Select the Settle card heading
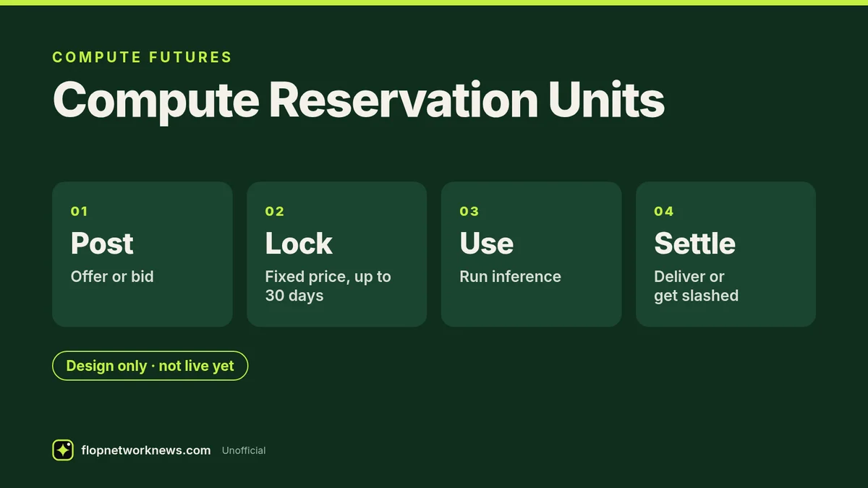The image size is (868, 488). tap(694, 244)
